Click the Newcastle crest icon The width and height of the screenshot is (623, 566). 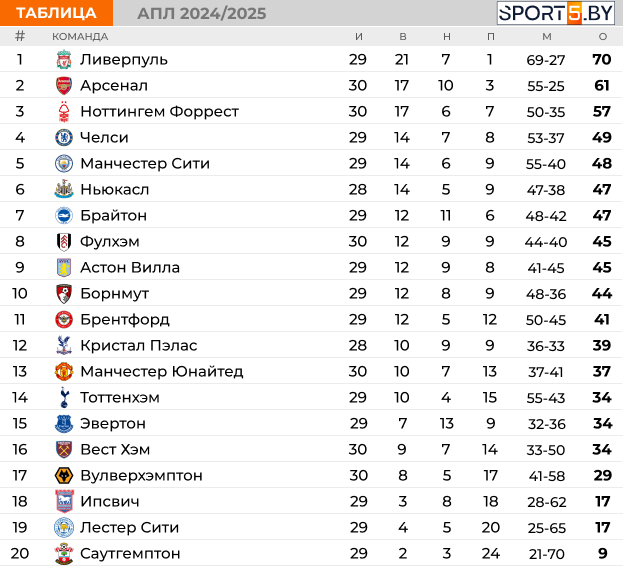64,189
